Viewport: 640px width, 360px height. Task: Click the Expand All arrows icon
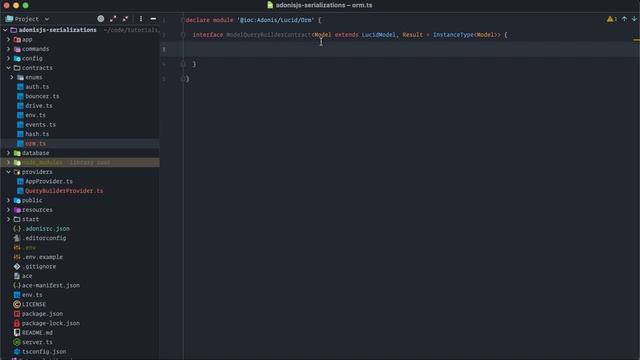click(113, 19)
